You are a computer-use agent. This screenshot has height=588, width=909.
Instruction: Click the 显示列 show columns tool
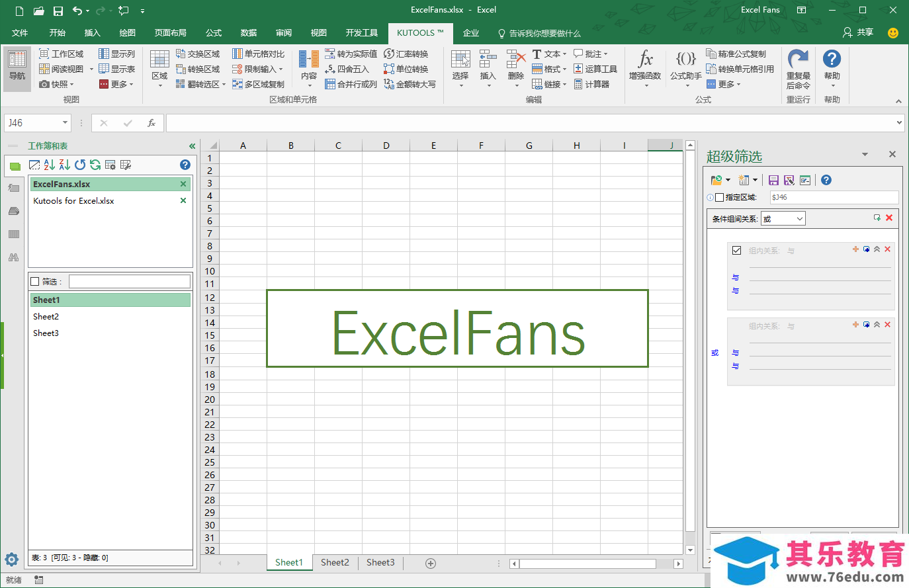(x=116, y=54)
